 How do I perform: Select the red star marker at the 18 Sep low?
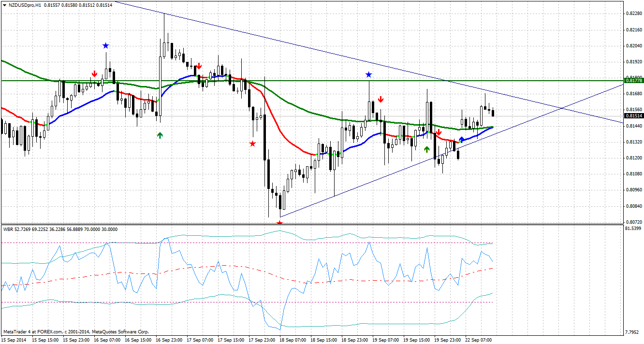pos(279,222)
